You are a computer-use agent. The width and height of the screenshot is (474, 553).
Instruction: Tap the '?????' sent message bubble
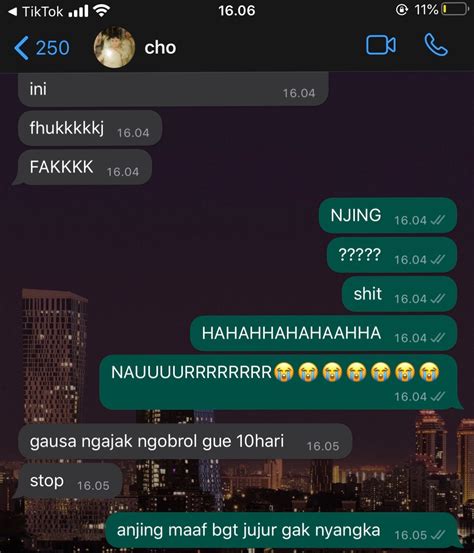pyautogui.click(x=392, y=255)
